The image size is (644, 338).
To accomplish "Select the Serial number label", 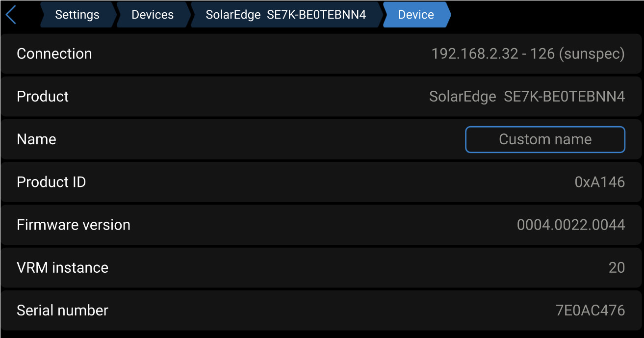I will click(63, 310).
